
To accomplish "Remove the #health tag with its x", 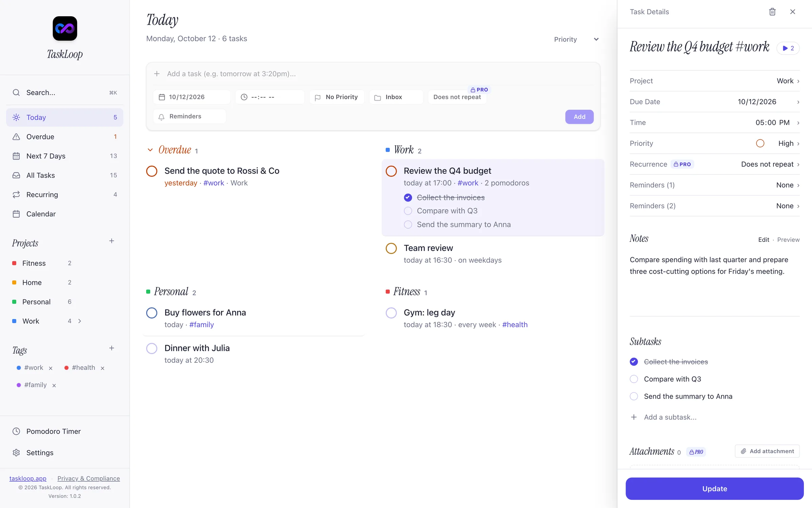I will (x=103, y=368).
